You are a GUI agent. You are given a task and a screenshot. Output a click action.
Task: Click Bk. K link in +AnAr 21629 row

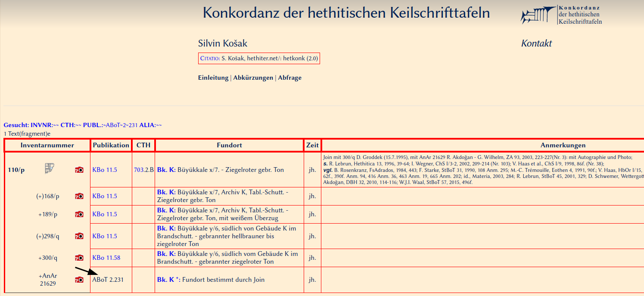click(166, 280)
